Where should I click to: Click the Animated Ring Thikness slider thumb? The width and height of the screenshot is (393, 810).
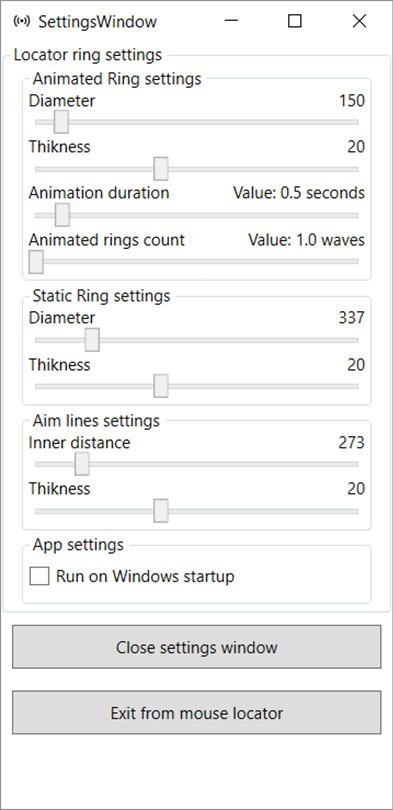(161, 169)
